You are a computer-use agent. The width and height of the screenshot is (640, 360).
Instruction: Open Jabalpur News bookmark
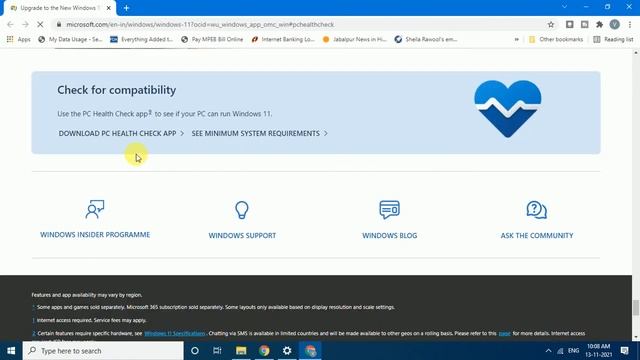(355, 39)
